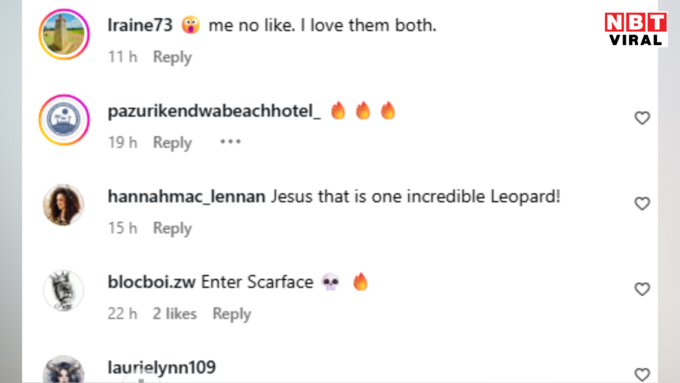Like the laurielynn109 comment heart
The height and width of the screenshot is (383, 680).
(642, 374)
